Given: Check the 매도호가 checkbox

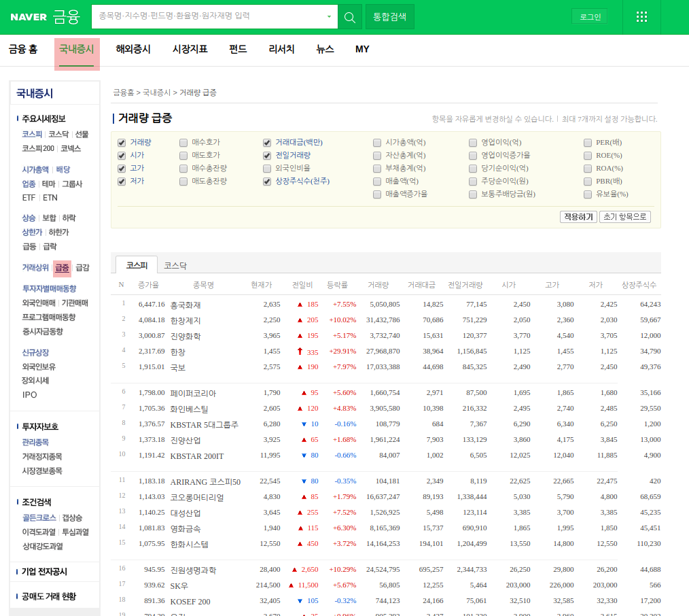Looking at the screenshot, I should pos(183,156).
